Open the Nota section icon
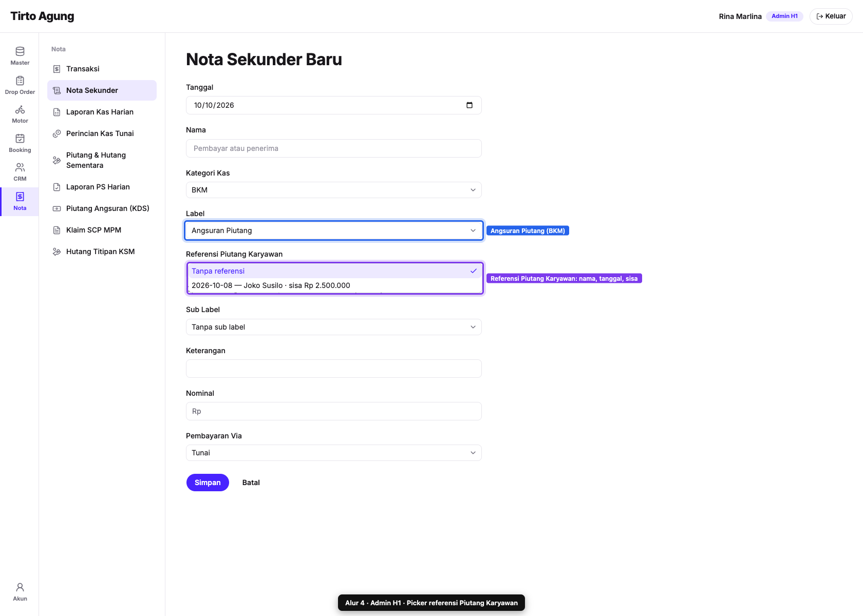 click(x=20, y=197)
